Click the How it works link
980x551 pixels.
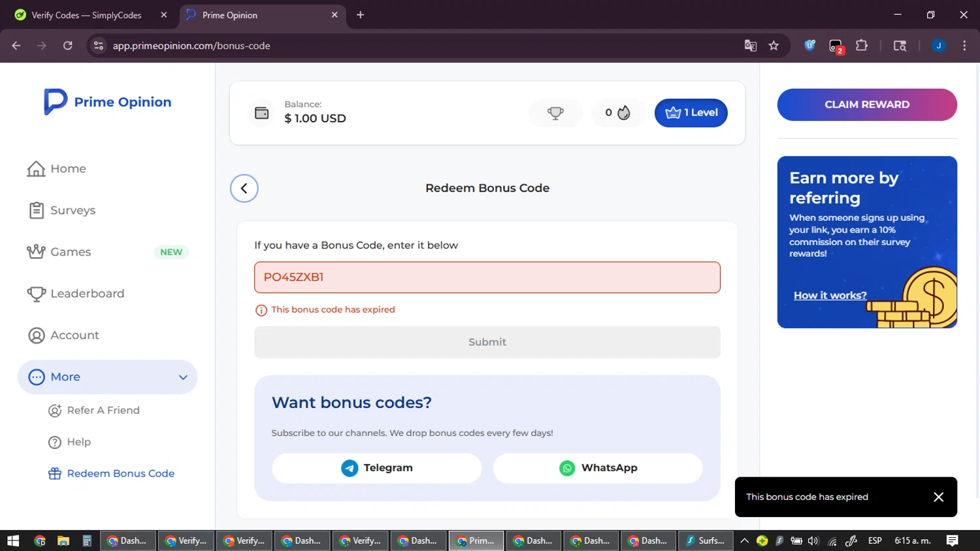[830, 295]
